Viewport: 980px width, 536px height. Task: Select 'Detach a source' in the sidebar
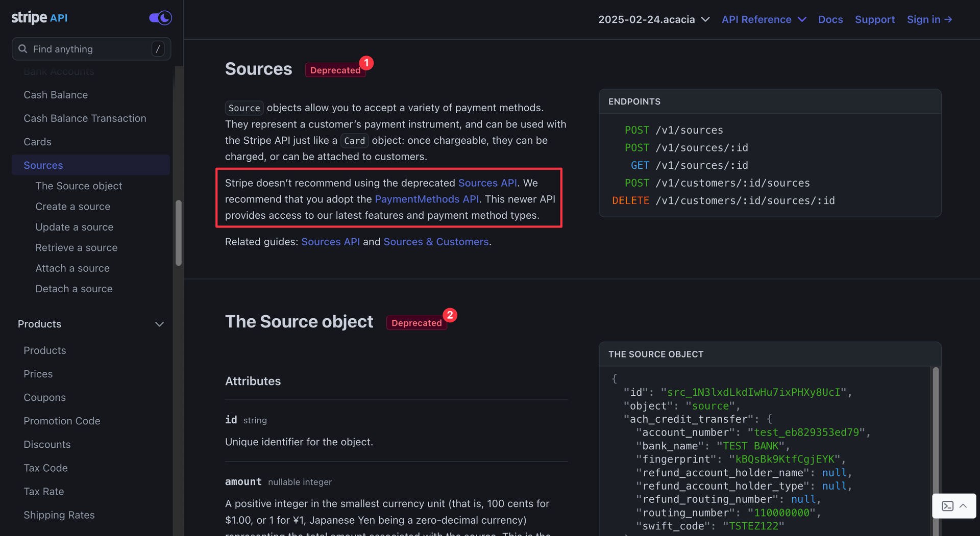click(x=74, y=288)
